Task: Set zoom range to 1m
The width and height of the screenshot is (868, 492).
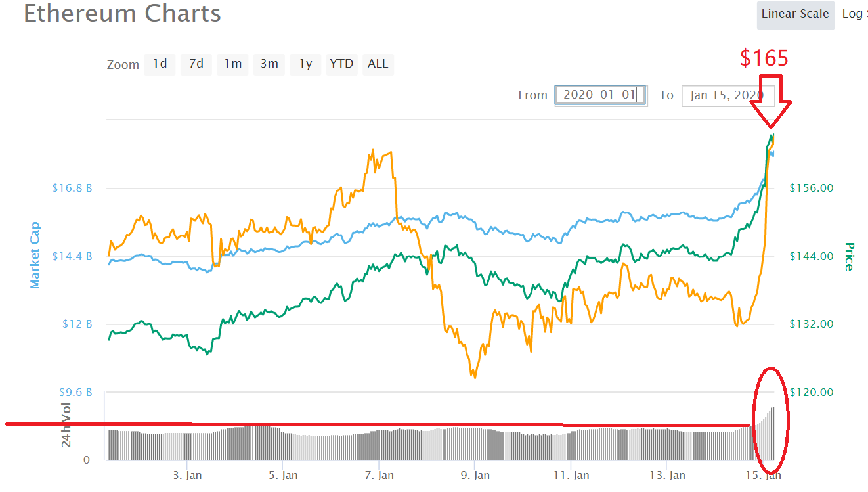Action: pos(233,64)
